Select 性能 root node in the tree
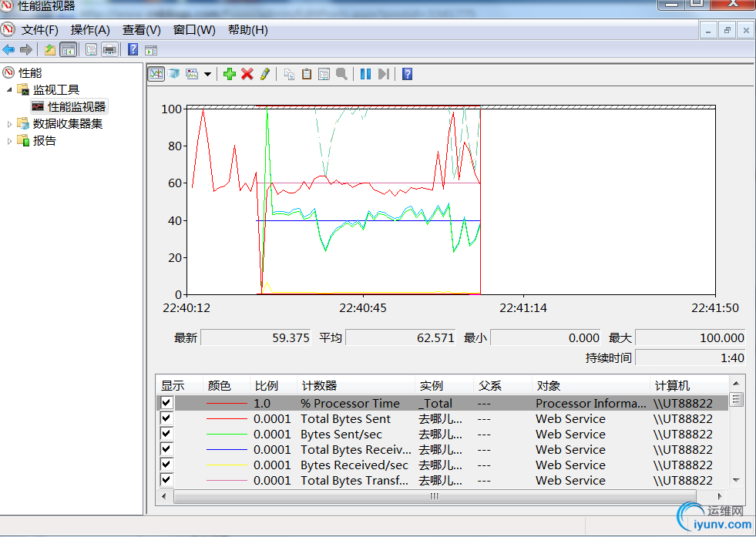Image resolution: width=756 pixels, height=537 pixels. point(30,72)
